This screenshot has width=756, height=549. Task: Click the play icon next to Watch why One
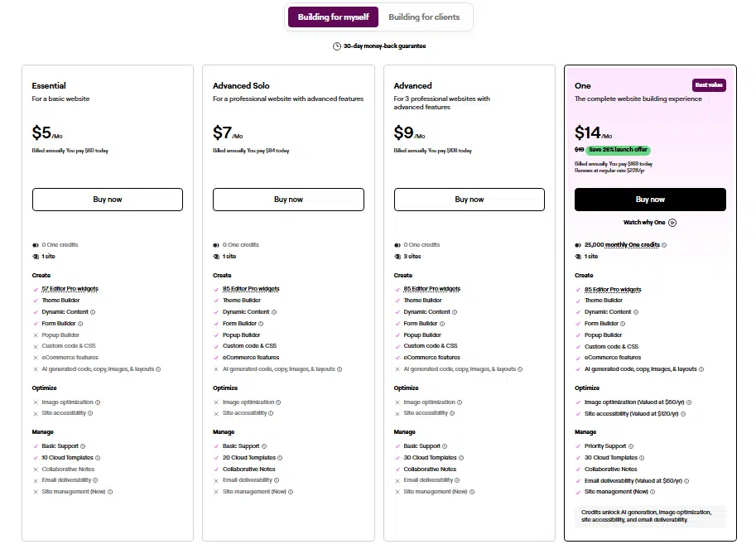[x=672, y=222]
